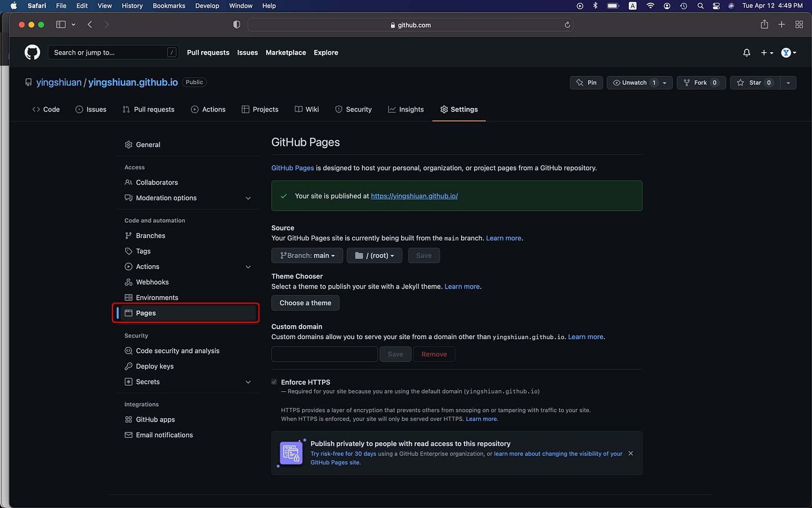This screenshot has width=812, height=508.
Task: Open the Security tab
Action: pos(353,109)
